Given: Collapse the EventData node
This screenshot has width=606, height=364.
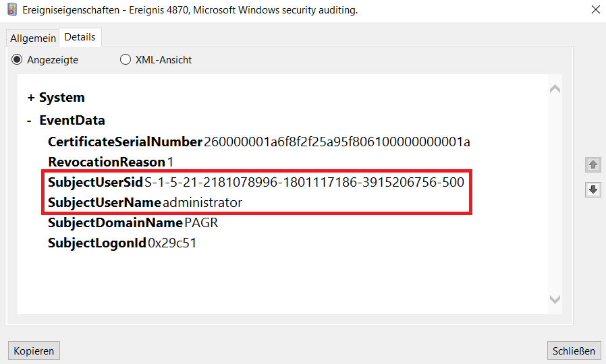Looking at the screenshot, I should [30, 121].
